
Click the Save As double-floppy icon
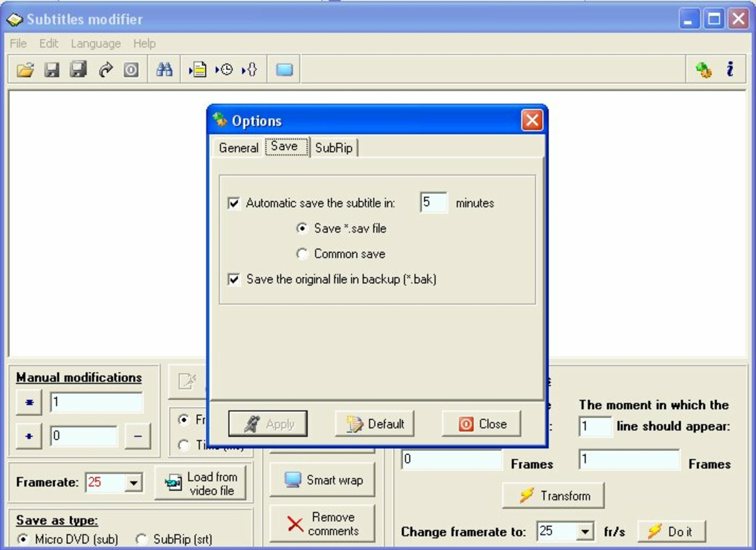pos(78,70)
